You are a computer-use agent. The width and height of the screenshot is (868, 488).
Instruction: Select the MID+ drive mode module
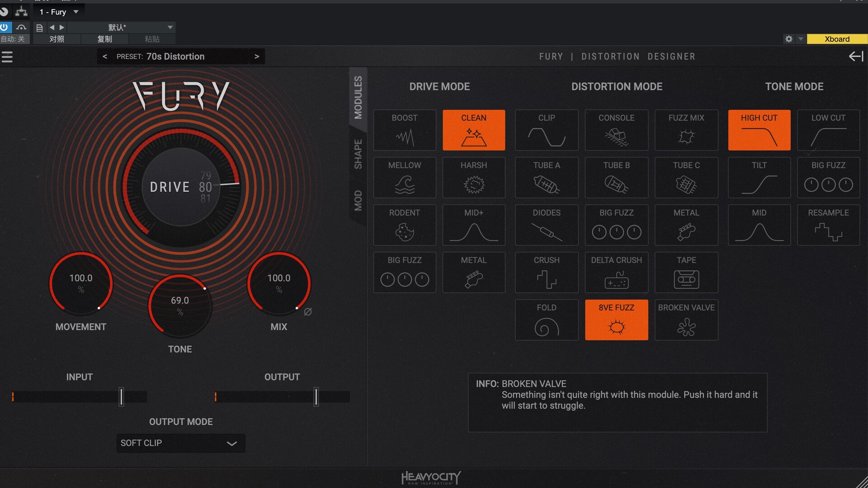click(474, 225)
